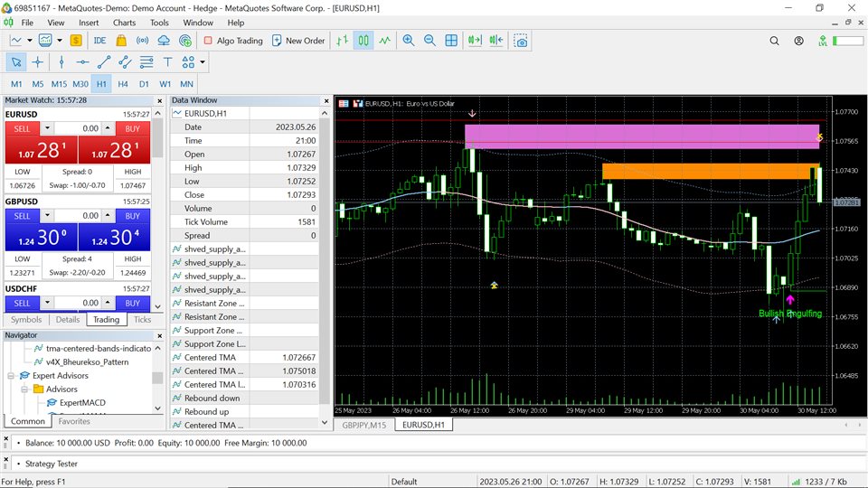Click EURUSD SELL button
The image size is (868, 488).
[x=22, y=128]
